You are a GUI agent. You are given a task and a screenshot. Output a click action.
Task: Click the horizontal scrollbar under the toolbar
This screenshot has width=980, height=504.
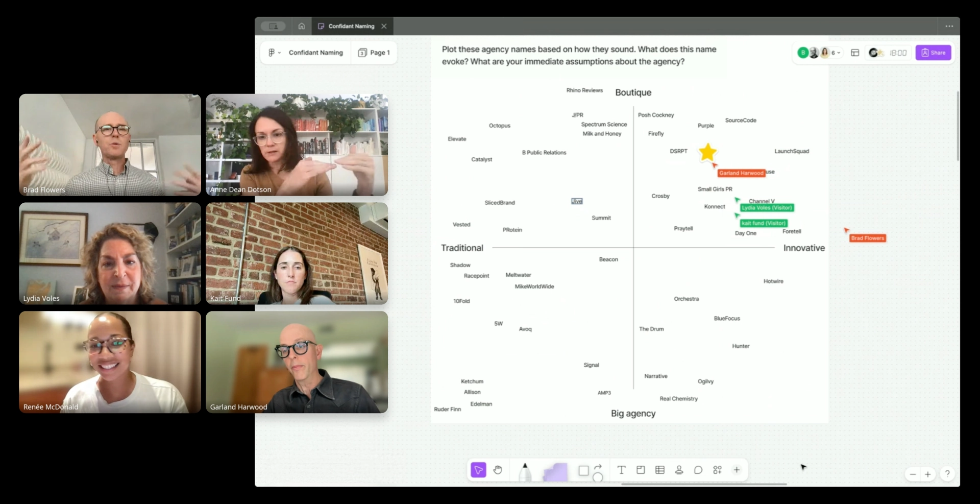(703, 484)
